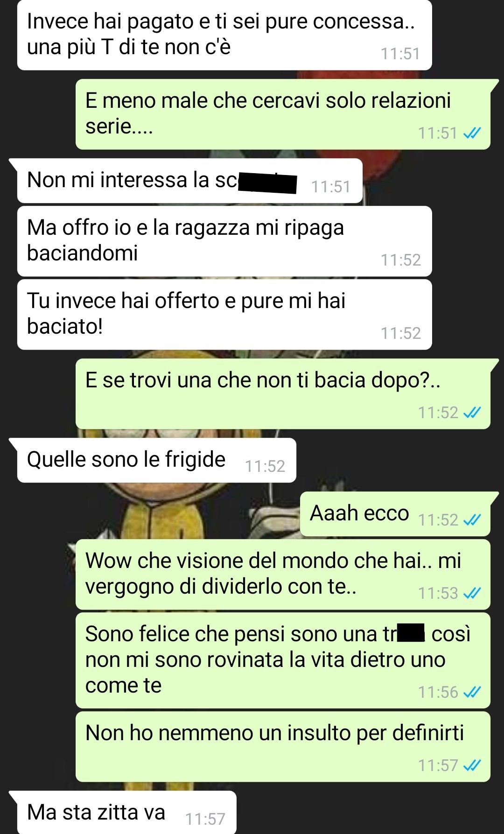
Task: Tap the 11:57 timestamp on 'Ma sta zitta va'
Action: pos(205,819)
